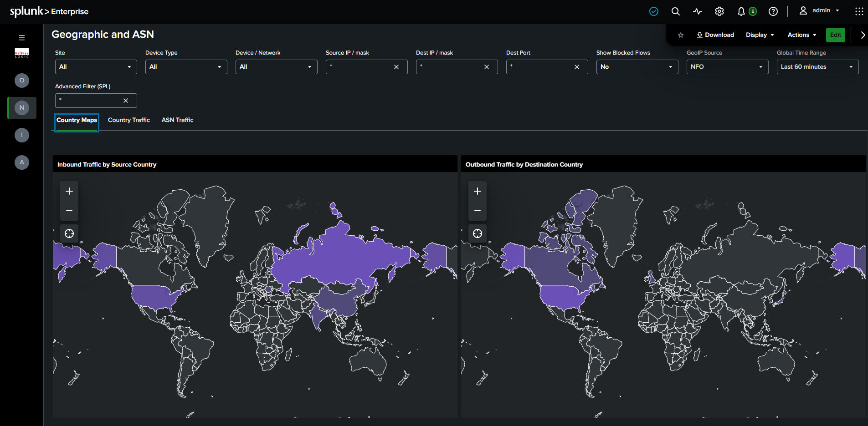Screen dimensions: 868x426
Task: Open the GeoIP Source dropdown
Action: [x=727, y=67]
